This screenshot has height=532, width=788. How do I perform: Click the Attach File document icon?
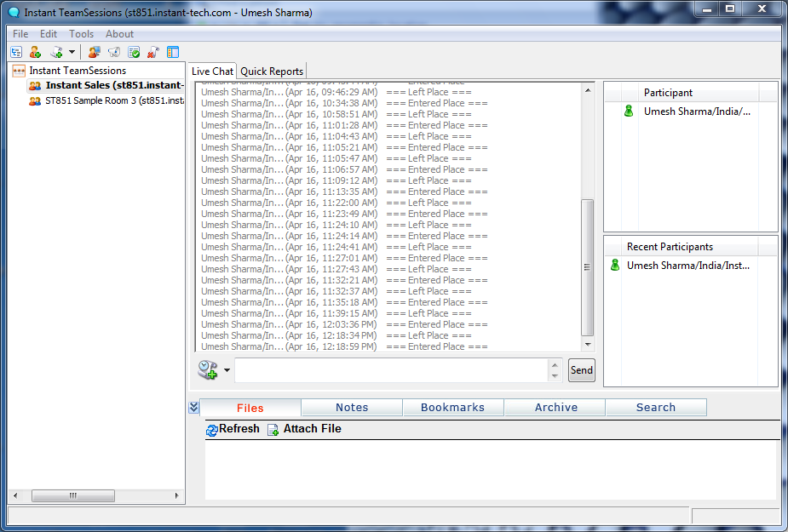(273, 430)
